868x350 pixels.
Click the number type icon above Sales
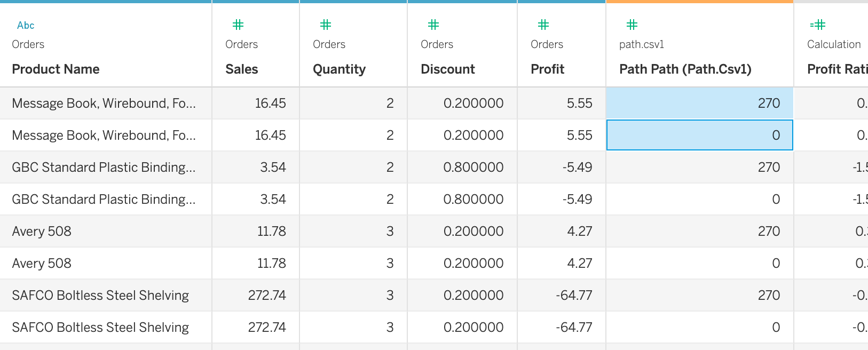(238, 25)
